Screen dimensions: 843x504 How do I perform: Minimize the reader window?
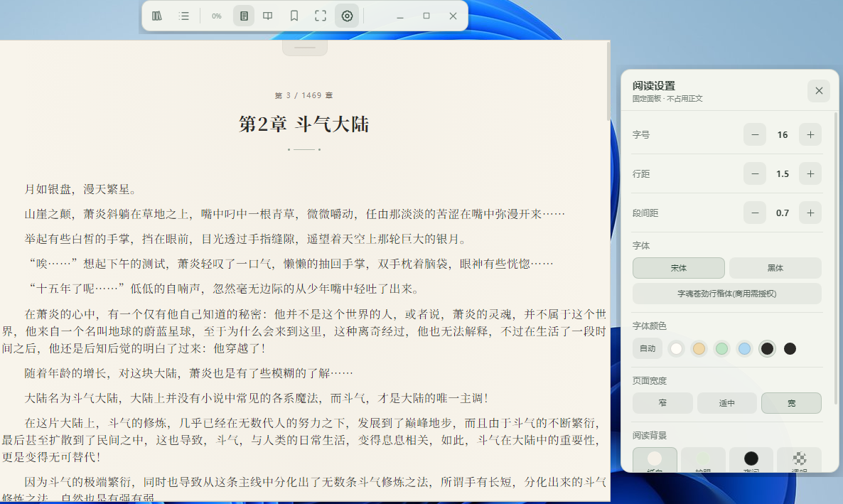click(400, 16)
